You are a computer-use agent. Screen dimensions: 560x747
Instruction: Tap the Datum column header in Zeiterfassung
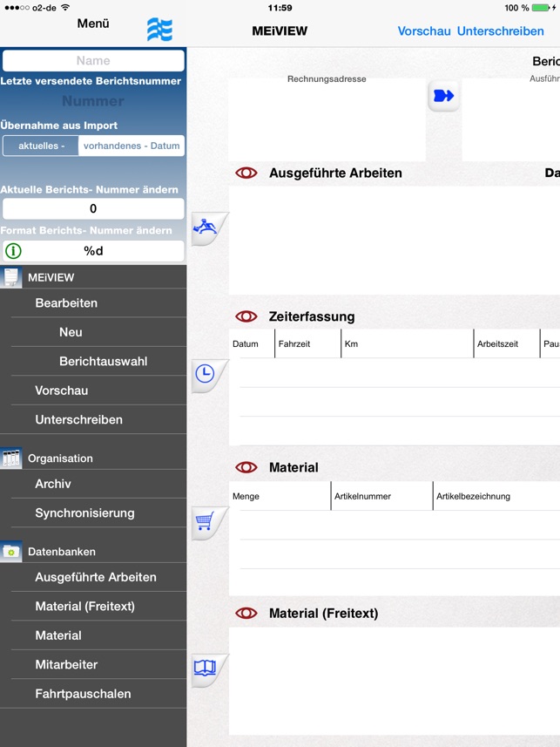tap(252, 343)
